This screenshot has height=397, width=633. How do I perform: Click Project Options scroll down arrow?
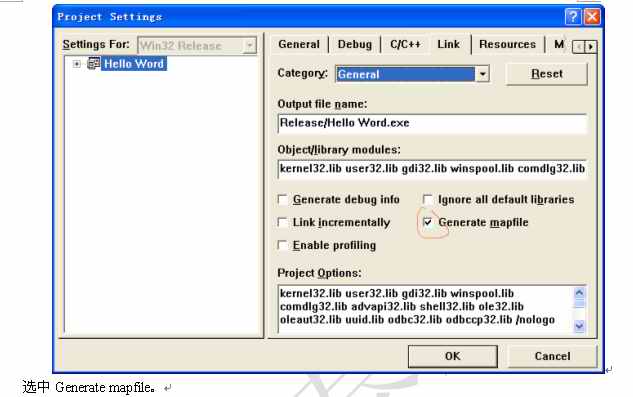(x=579, y=326)
